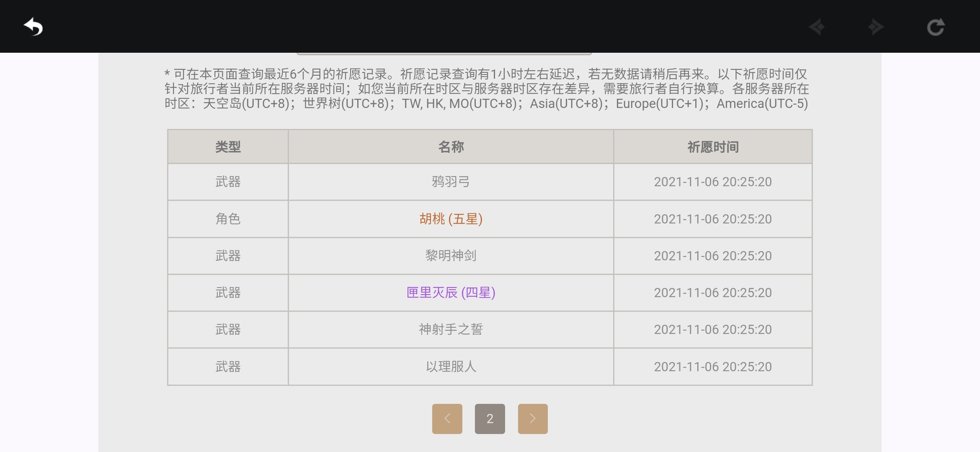
Task: Select the 祈愿时间 column header
Action: [713, 146]
